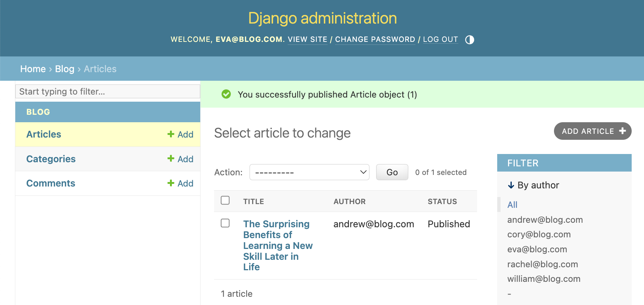Viewport: 644px width, 305px height.
Task: Sort by Title column header
Action: click(x=254, y=201)
